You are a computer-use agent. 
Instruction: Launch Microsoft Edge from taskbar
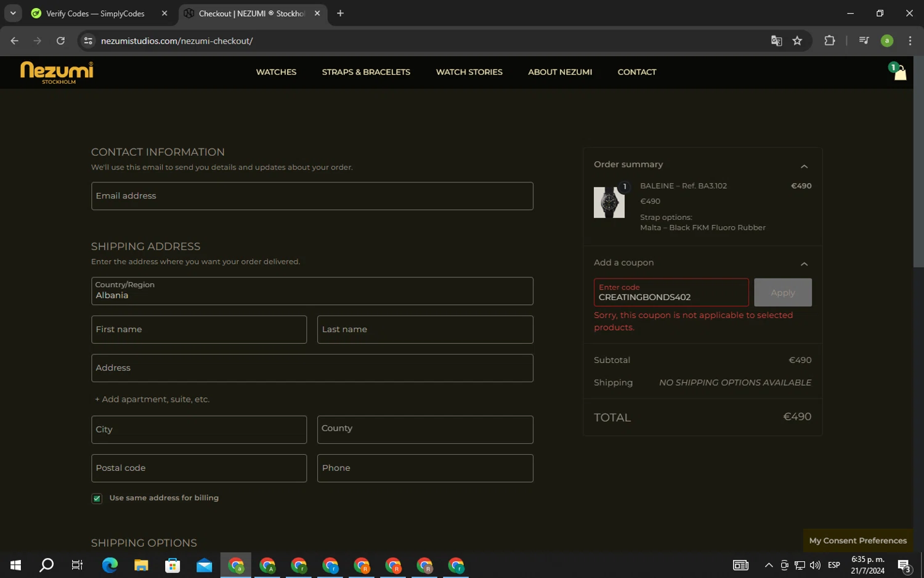(110, 565)
